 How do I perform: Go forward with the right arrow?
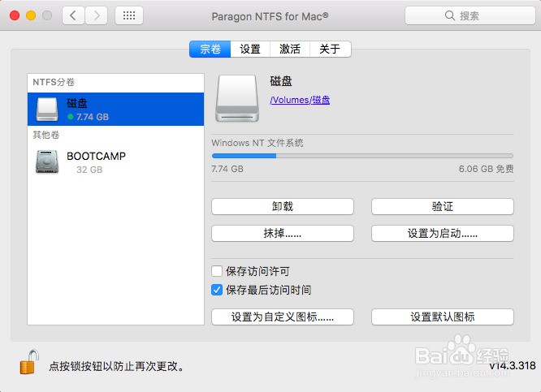point(97,15)
